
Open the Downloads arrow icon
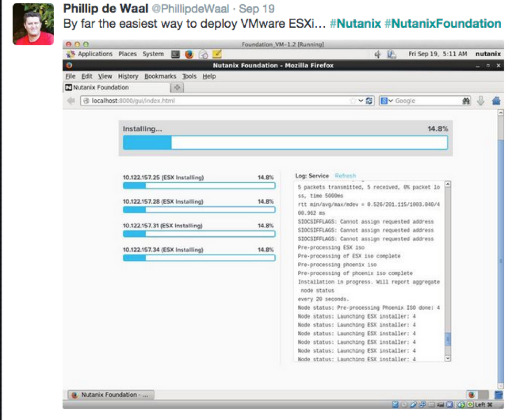coord(480,101)
